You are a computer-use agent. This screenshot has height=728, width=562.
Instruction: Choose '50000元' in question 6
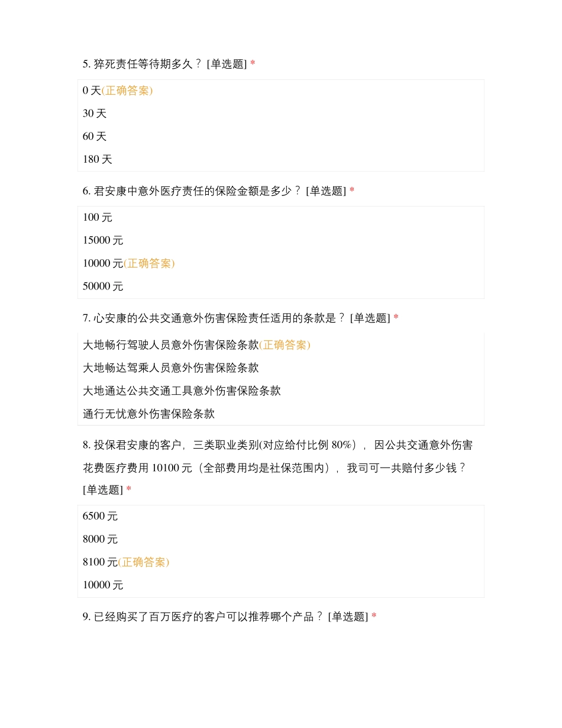coord(103,287)
